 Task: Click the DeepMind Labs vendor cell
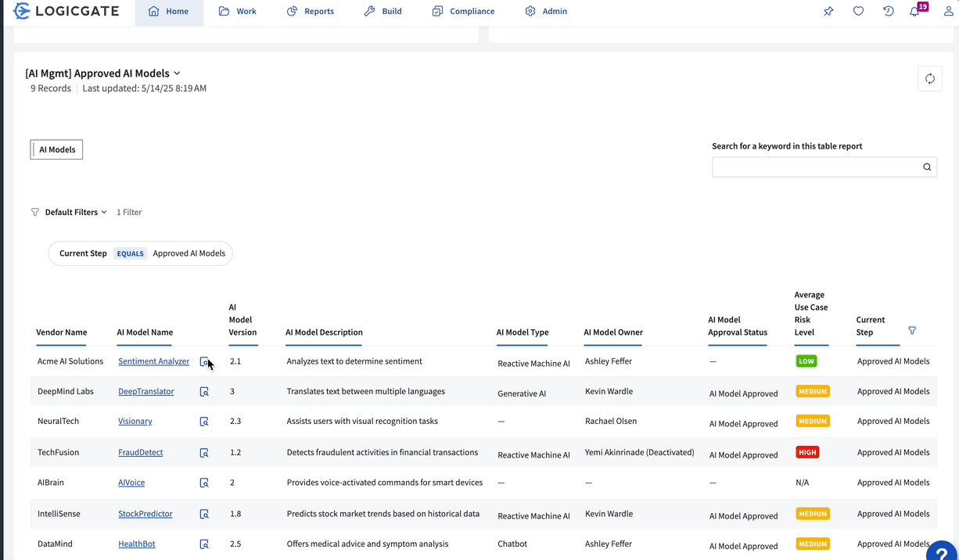click(66, 391)
